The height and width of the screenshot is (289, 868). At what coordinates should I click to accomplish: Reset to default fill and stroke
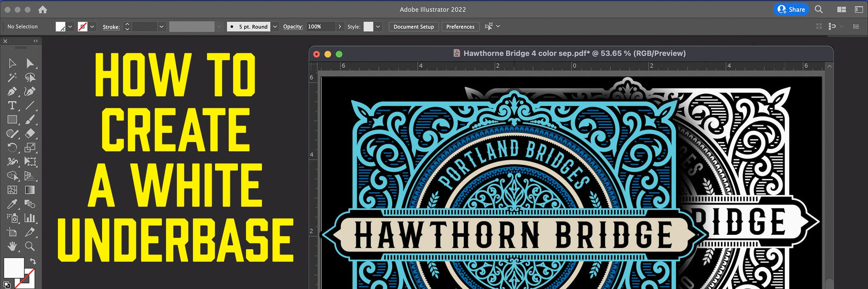tap(6, 285)
